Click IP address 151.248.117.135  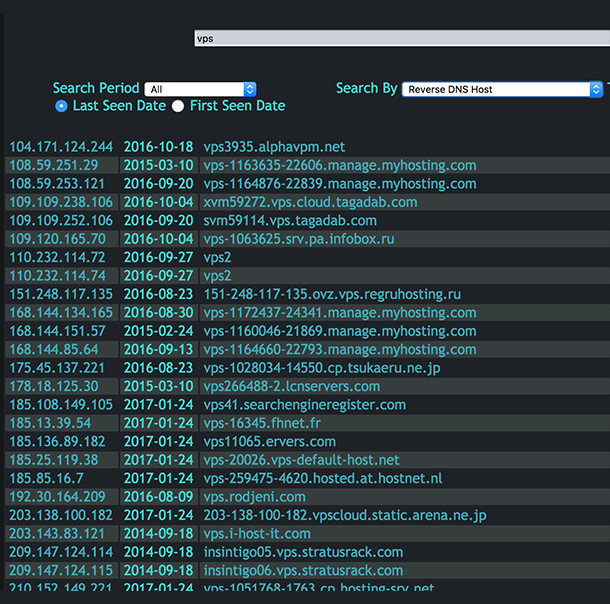tap(61, 294)
